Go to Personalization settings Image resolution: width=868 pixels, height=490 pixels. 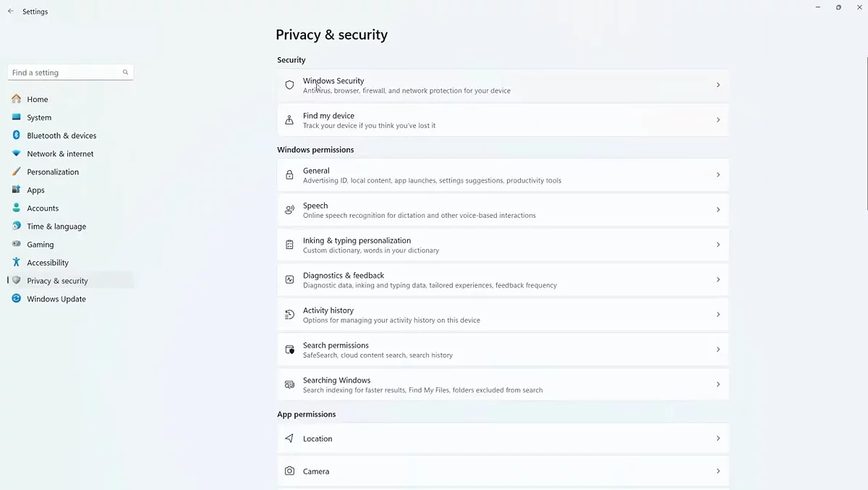coord(53,172)
